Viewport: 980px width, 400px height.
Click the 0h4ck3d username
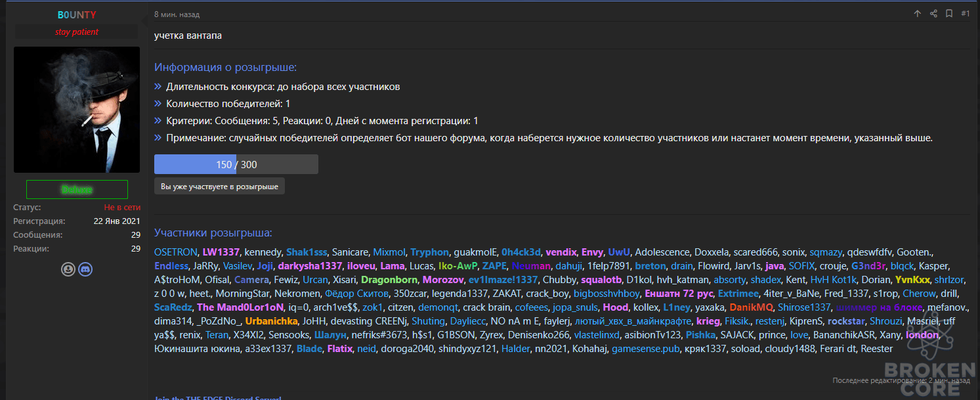point(521,252)
